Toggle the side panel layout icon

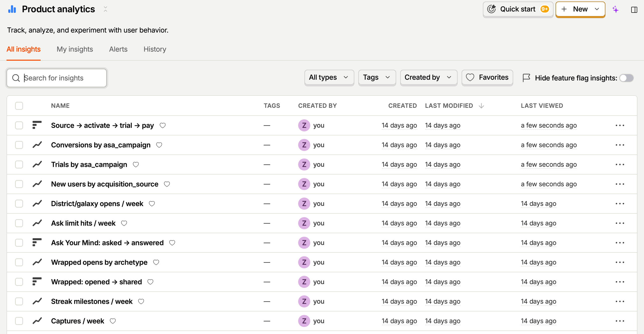[x=634, y=10]
